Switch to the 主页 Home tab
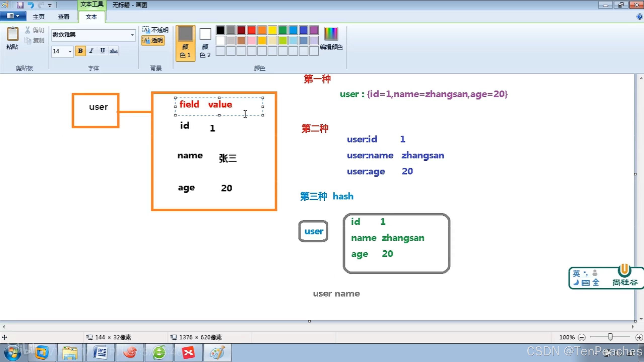This screenshot has height=362, width=644. coord(38,17)
